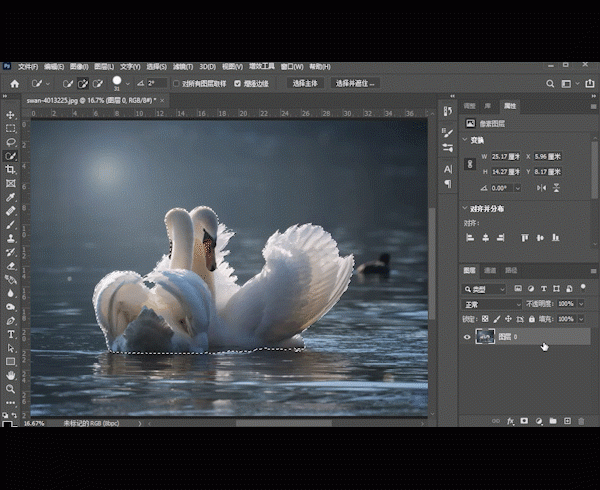Open the Character panel icon
Image resolution: width=600 pixels, height=490 pixels.
click(448, 169)
